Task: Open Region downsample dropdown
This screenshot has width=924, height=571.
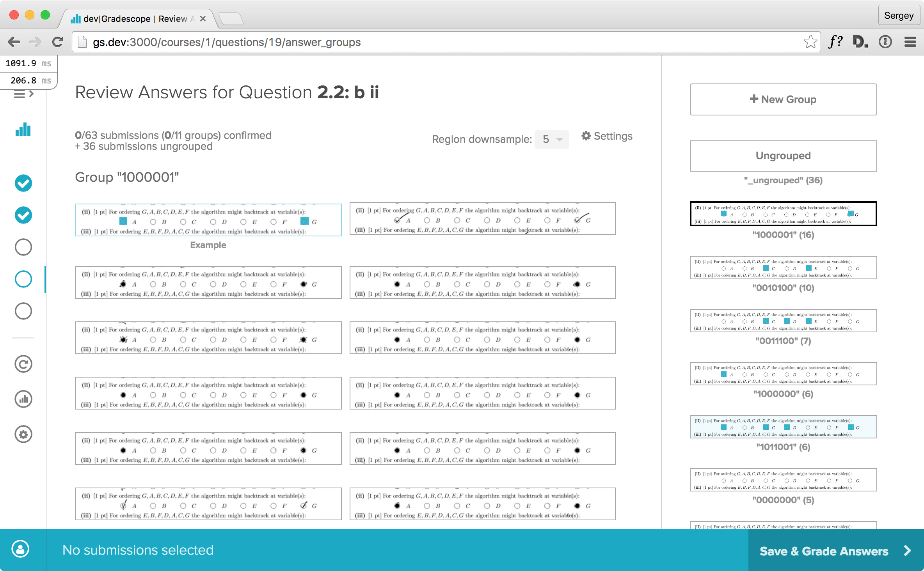Action: 551,139
